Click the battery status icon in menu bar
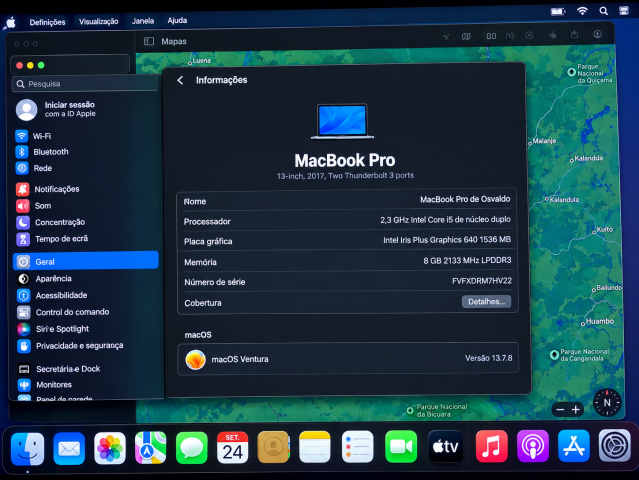The width and height of the screenshot is (639, 480). point(557,11)
